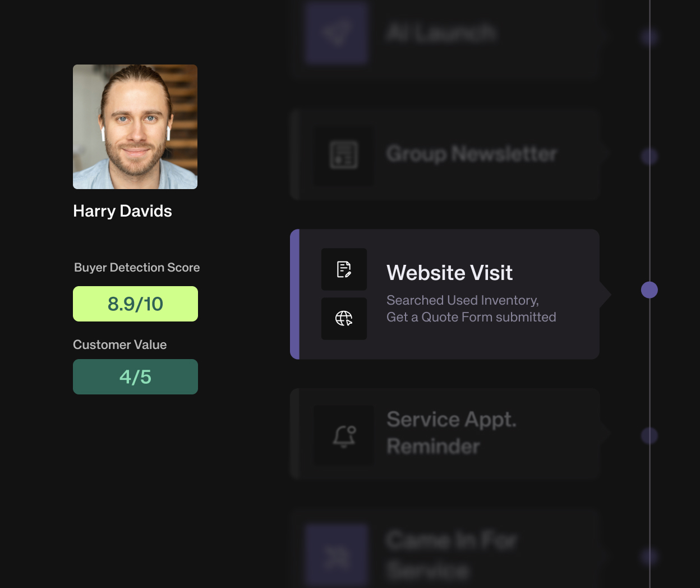Open the Website Visit title

[x=449, y=273]
